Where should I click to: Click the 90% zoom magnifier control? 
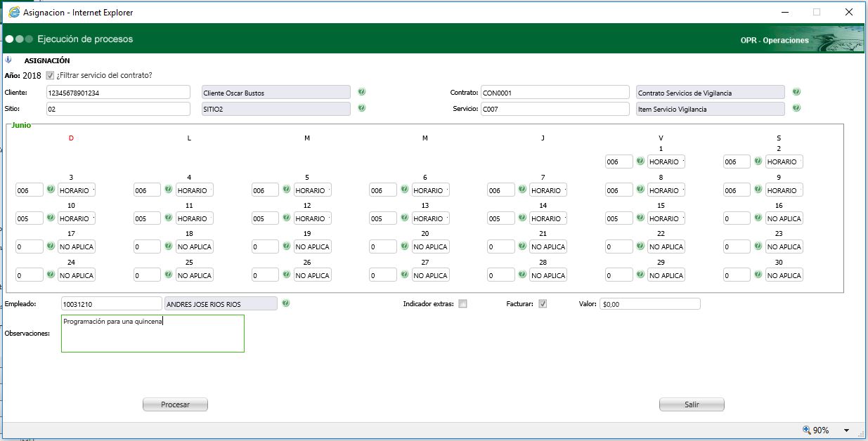(x=816, y=430)
